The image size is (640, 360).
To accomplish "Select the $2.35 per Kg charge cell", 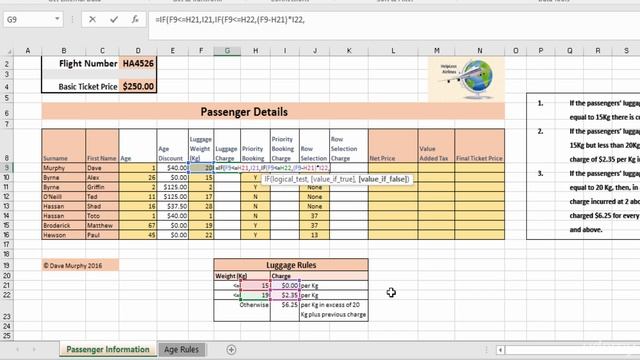I will point(285,295).
